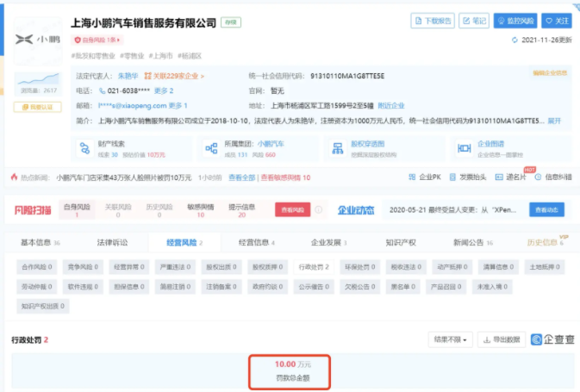Image resolution: width=580 pixels, height=392 pixels.
Task: Click 信息纠错 icon
Action: 538,177
